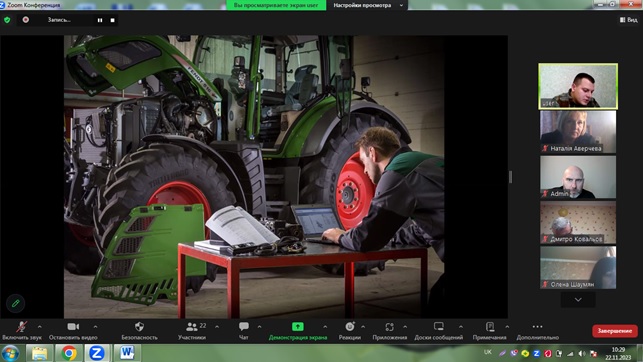Open the Вид view menu
This screenshot has width=643, height=362.
629,20
